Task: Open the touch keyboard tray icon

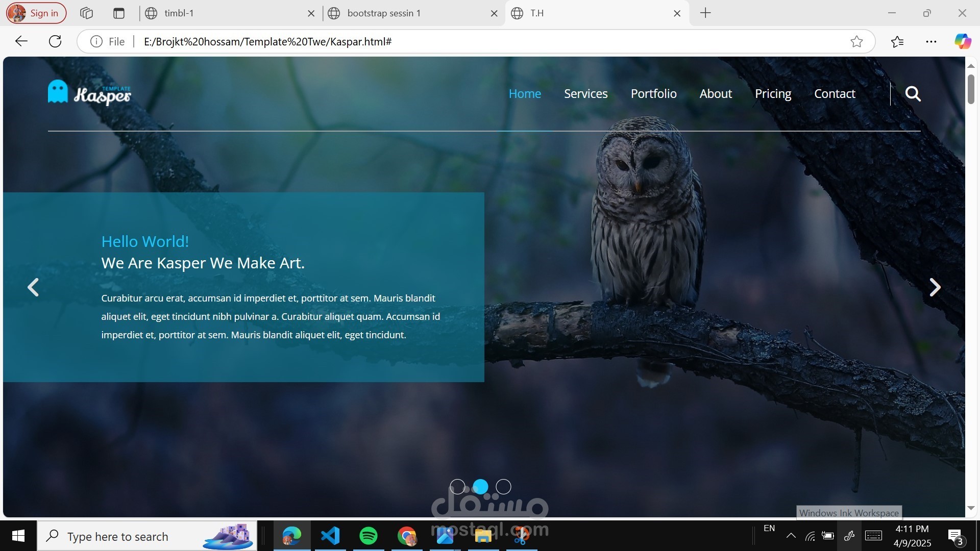Action: 873,536
